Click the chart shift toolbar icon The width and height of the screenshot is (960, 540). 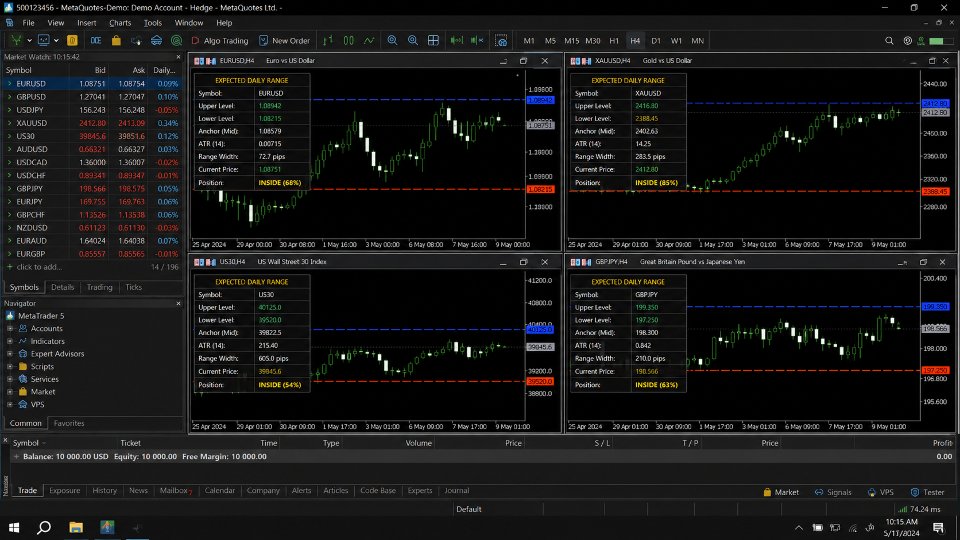tap(477, 40)
